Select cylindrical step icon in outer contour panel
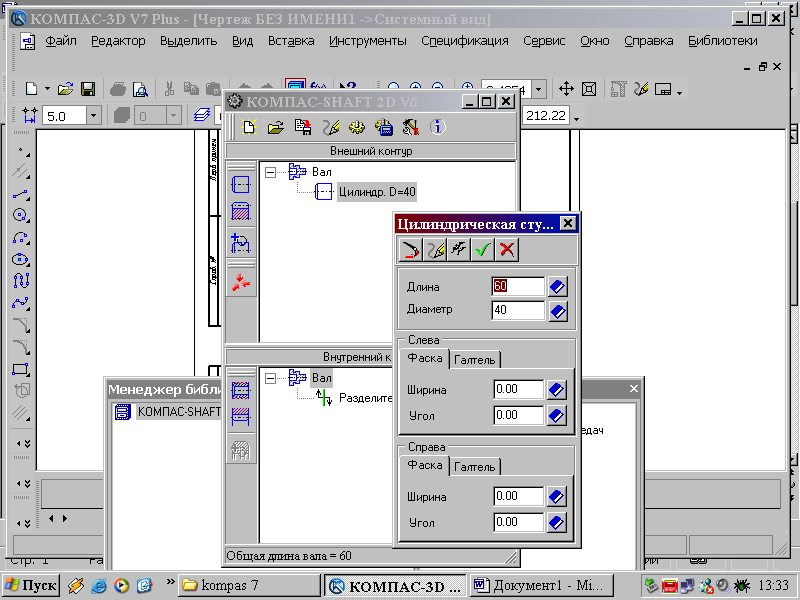The width and height of the screenshot is (800, 600). (241, 184)
